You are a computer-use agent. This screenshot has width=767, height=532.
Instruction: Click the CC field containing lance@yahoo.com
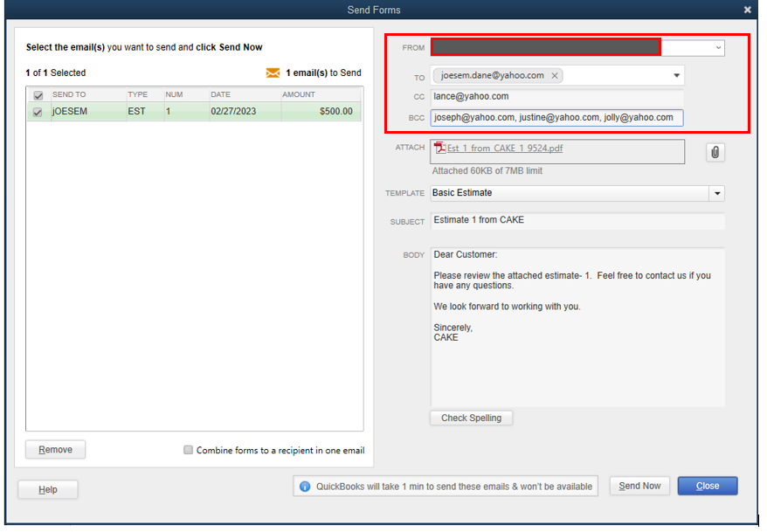pyautogui.click(x=556, y=97)
